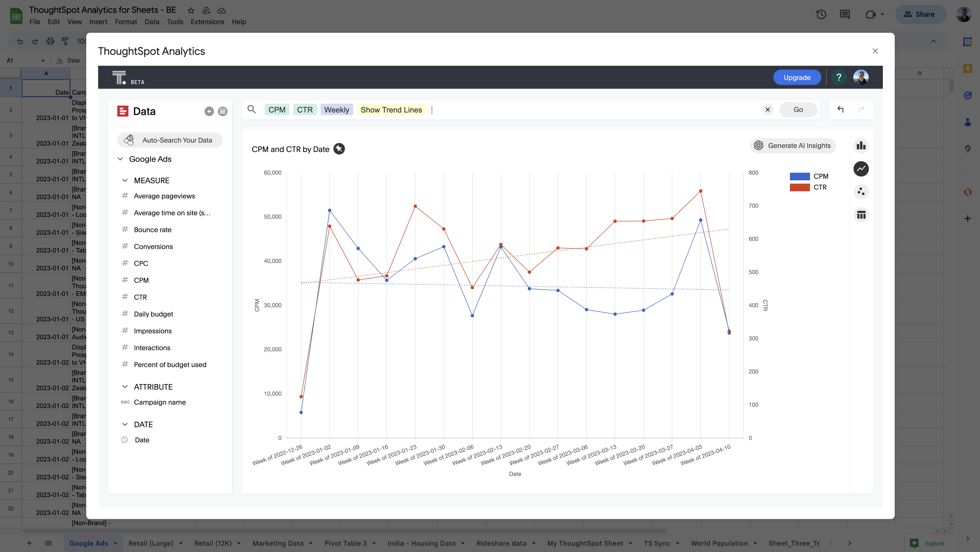Switch to World Population tab

coord(719,543)
